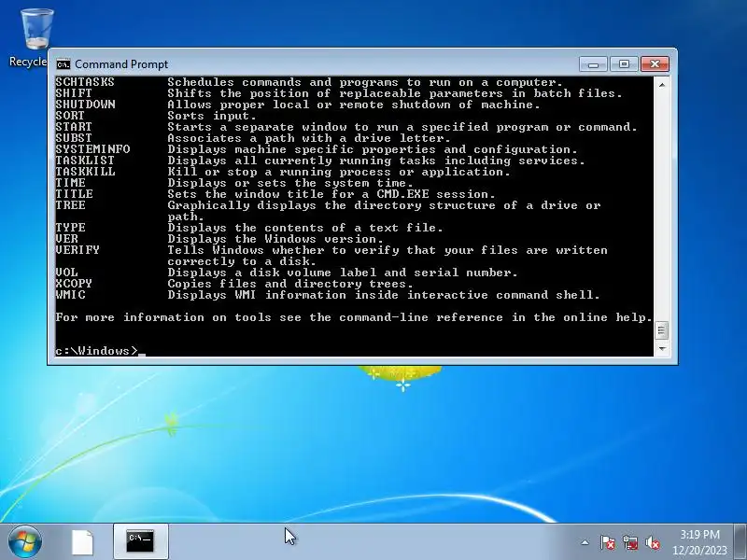Close the Command Prompt window

coord(655,64)
